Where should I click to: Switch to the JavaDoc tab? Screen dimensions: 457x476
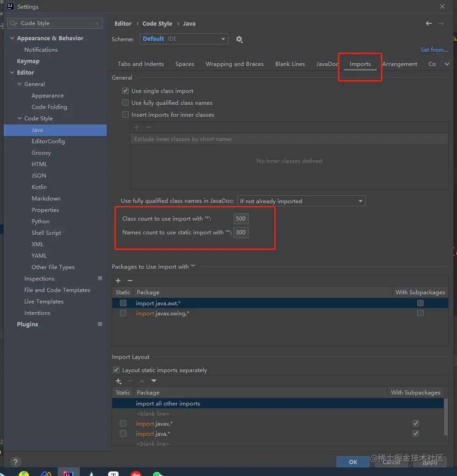pyautogui.click(x=327, y=64)
